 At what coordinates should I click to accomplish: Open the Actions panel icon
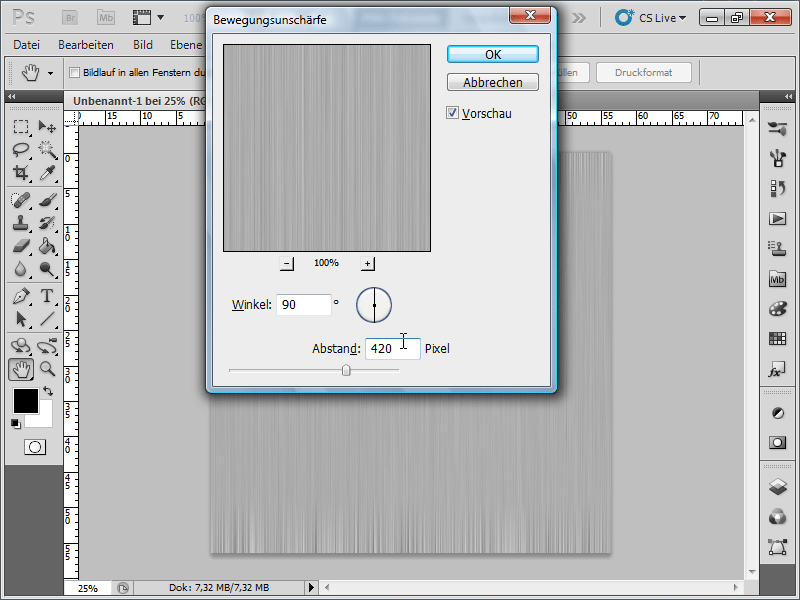(777, 219)
